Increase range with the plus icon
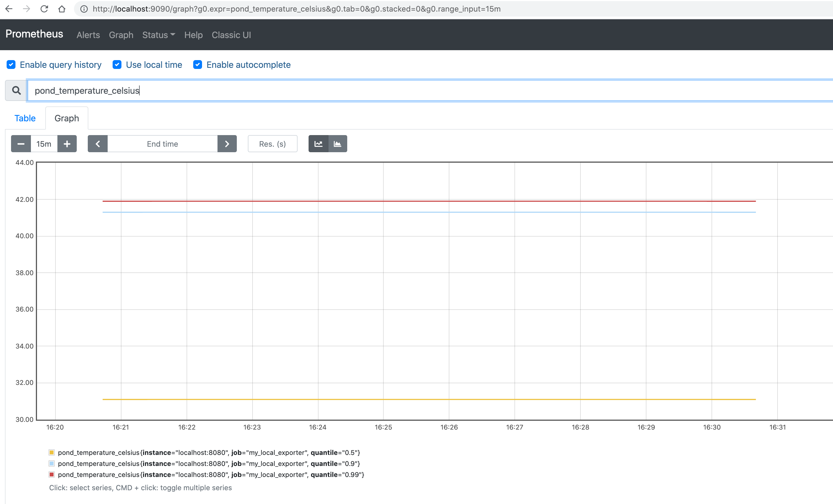The image size is (833, 504). coord(67,144)
